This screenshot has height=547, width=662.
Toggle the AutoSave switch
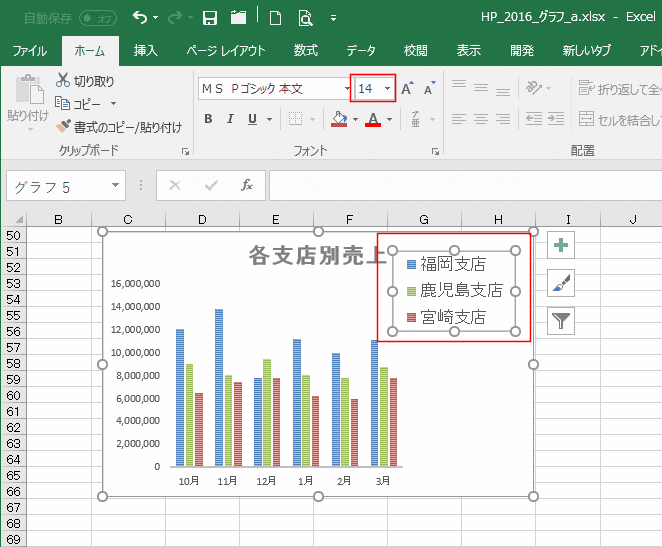[97, 18]
